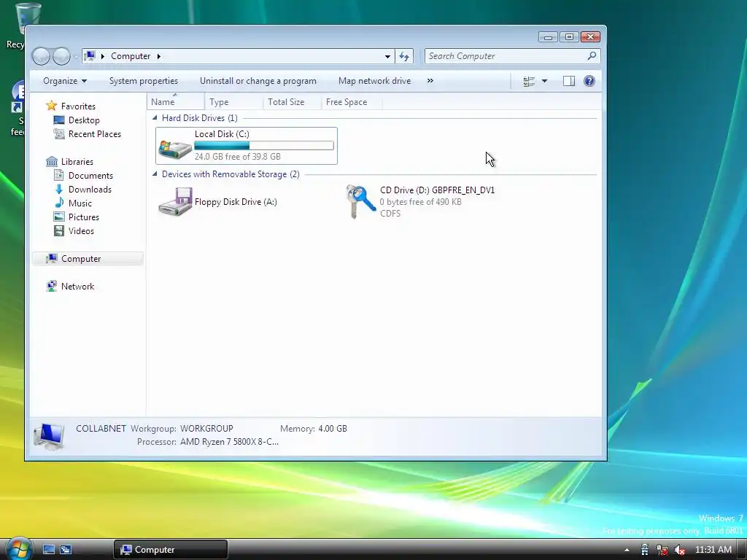Screen dimensions: 747x560
Task: Click the Memory 4.00 GB value
Action: point(333,428)
